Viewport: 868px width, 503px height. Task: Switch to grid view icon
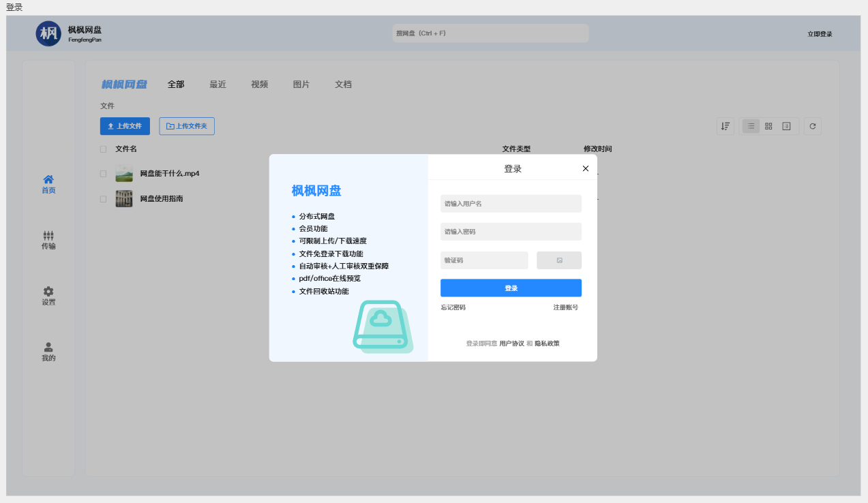(768, 126)
